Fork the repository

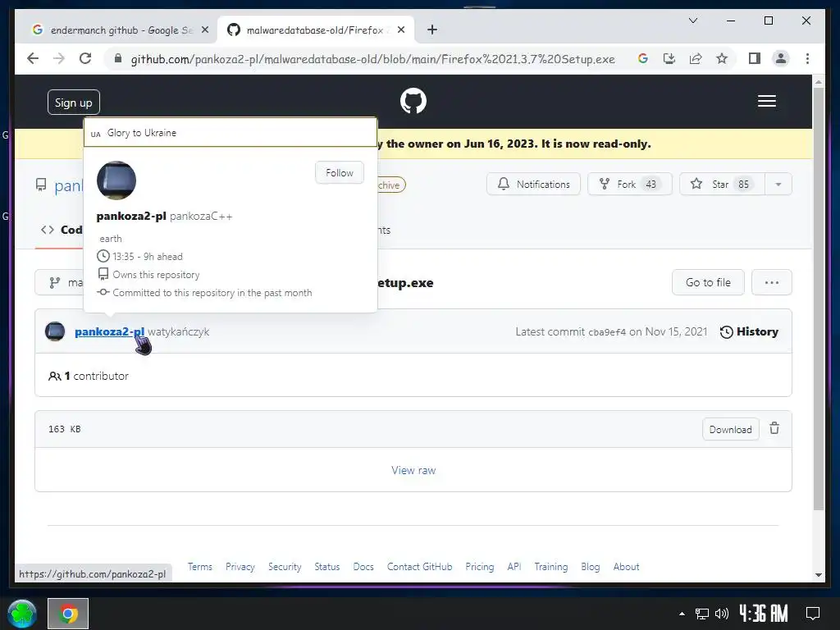click(x=629, y=185)
